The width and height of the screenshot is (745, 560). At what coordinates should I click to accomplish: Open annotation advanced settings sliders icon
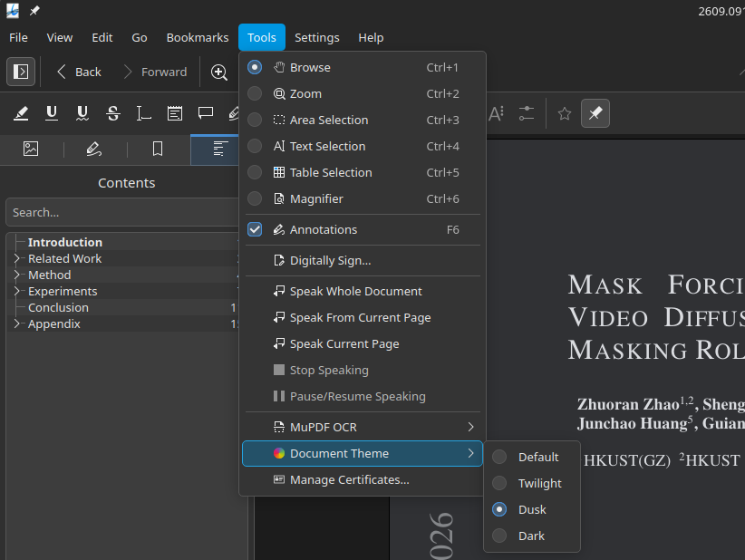point(527,113)
